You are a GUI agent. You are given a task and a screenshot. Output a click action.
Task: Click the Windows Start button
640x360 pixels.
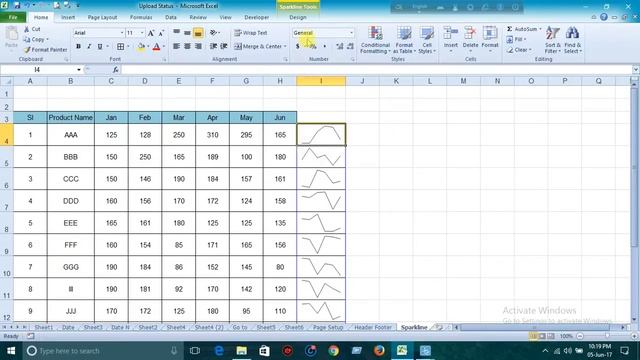pyautogui.click(x=11, y=351)
